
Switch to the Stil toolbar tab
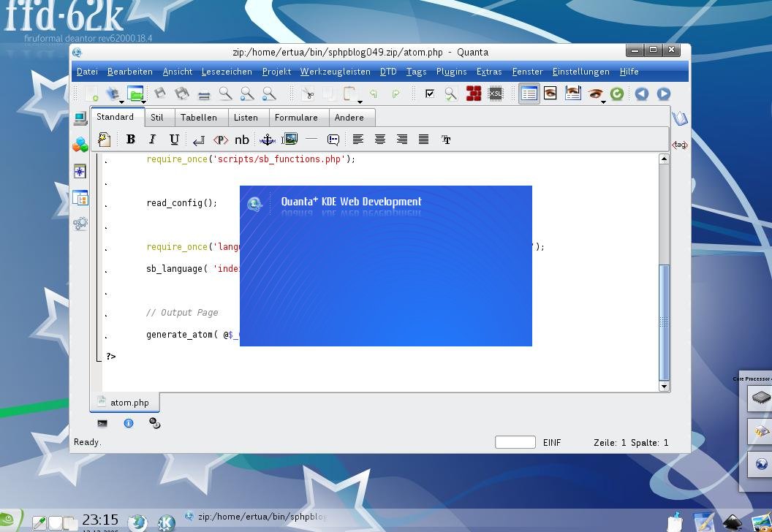point(157,117)
